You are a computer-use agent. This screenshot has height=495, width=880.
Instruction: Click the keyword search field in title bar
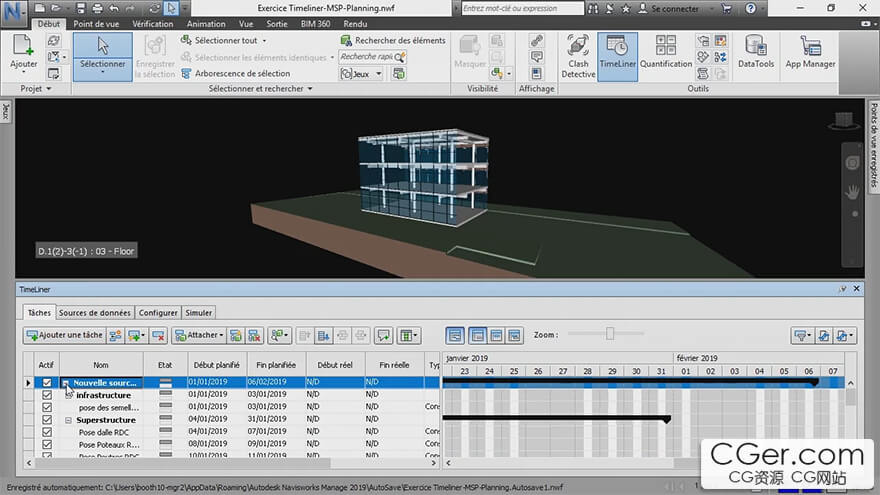tap(522, 8)
